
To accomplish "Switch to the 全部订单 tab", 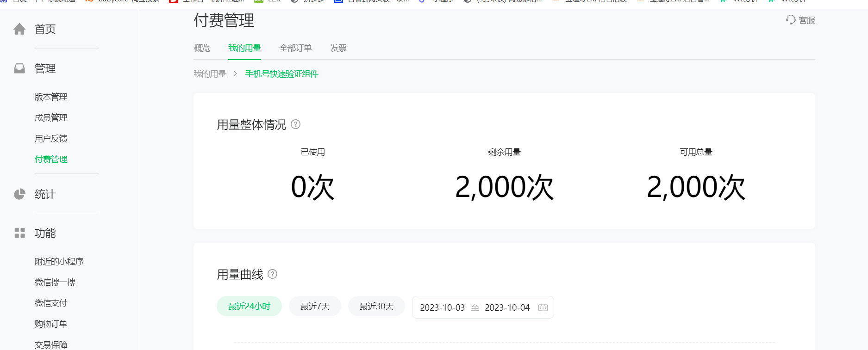I will (295, 48).
